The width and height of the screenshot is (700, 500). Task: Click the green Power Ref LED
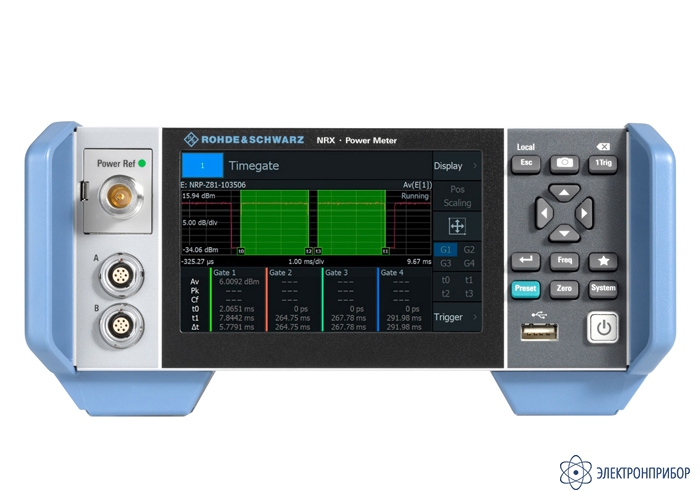[142, 163]
